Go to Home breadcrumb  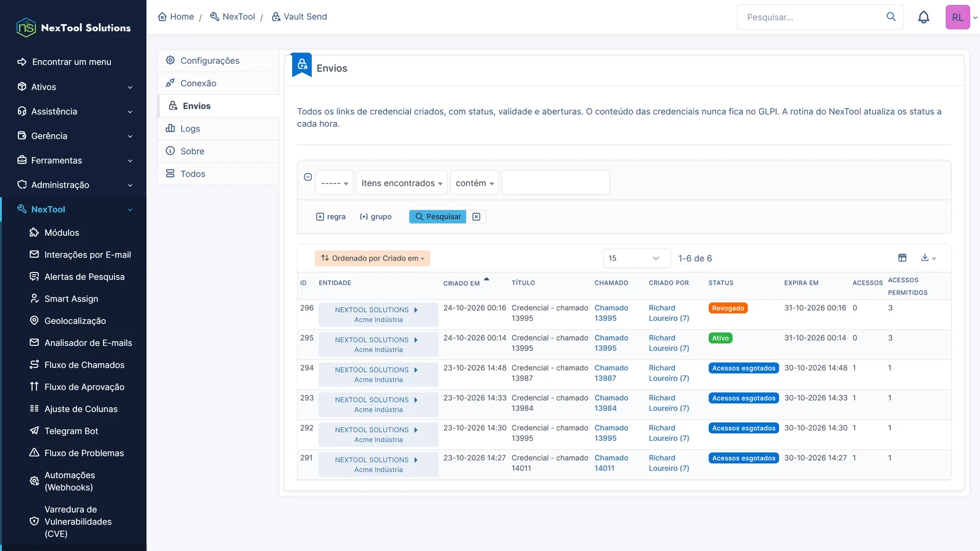[x=176, y=17]
